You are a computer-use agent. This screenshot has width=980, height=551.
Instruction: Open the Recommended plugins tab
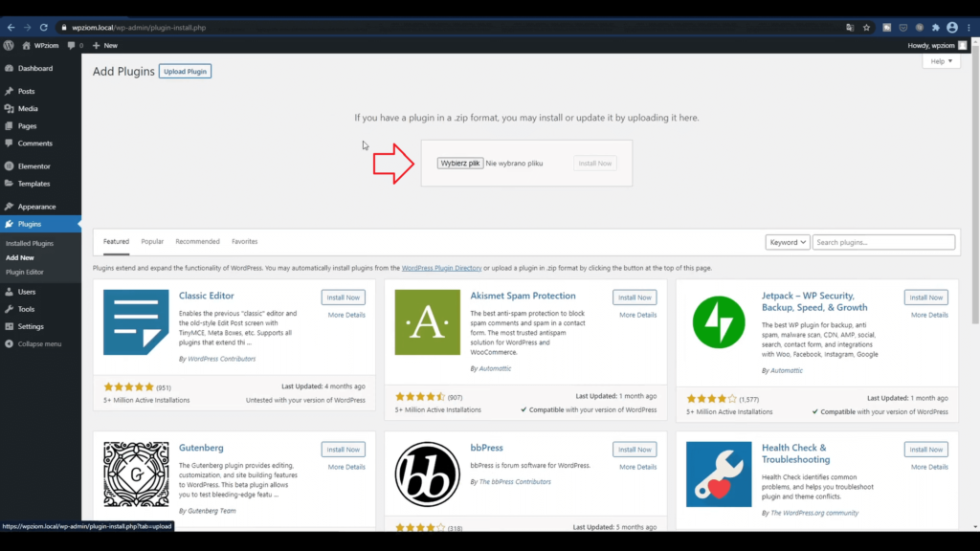click(x=197, y=242)
